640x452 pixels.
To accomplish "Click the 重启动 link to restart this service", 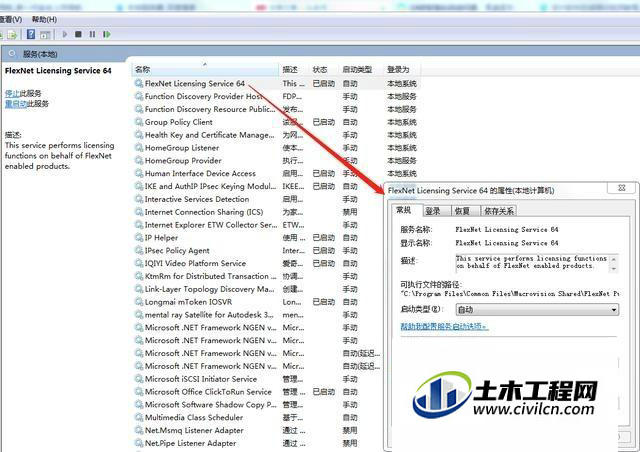I will click(x=16, y=104).
